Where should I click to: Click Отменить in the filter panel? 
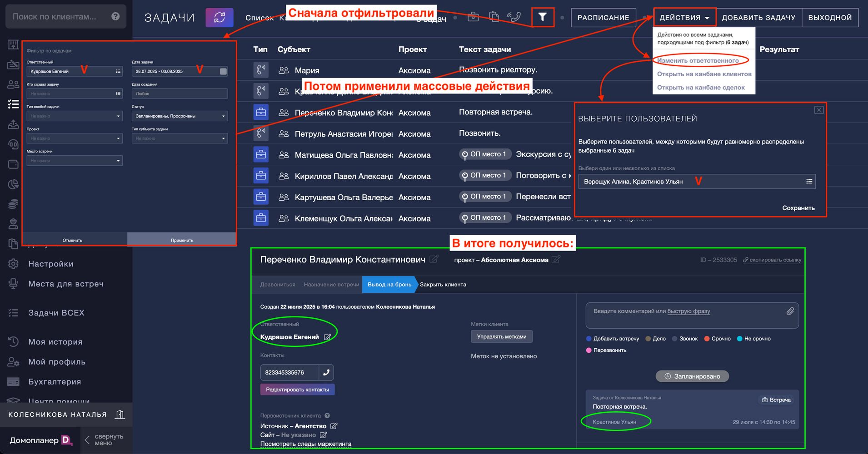click(x=72, y=240)
